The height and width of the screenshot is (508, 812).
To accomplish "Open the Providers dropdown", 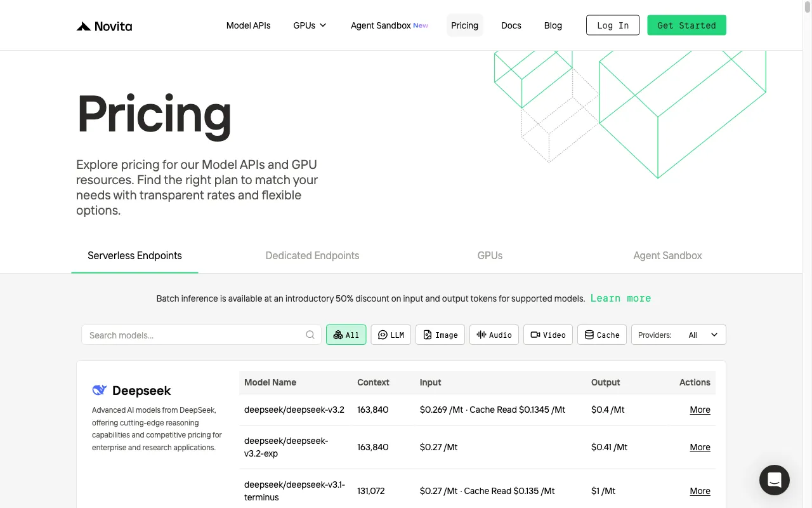I will point(679,335).
